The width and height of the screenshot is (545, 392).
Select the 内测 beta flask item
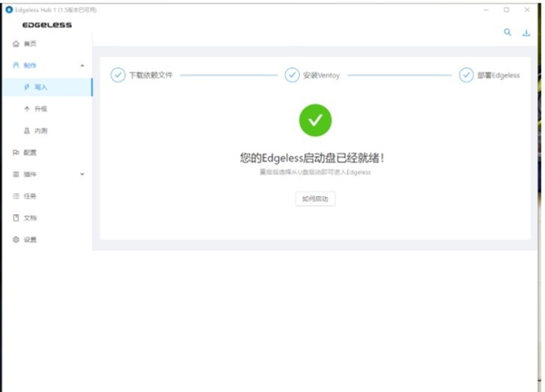(x=35, y=131)
